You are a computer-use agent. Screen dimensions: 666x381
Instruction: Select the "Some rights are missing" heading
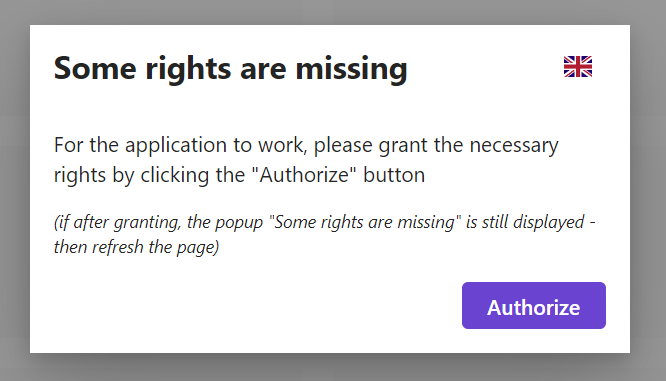231,68
